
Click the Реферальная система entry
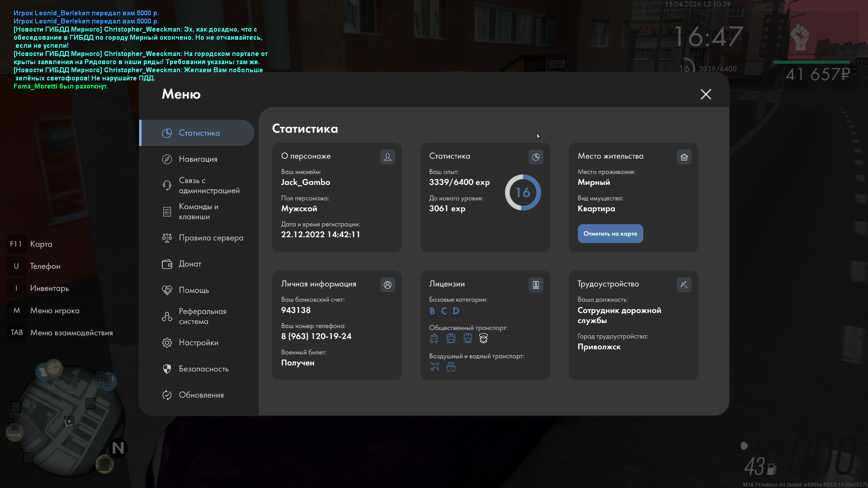202,316
